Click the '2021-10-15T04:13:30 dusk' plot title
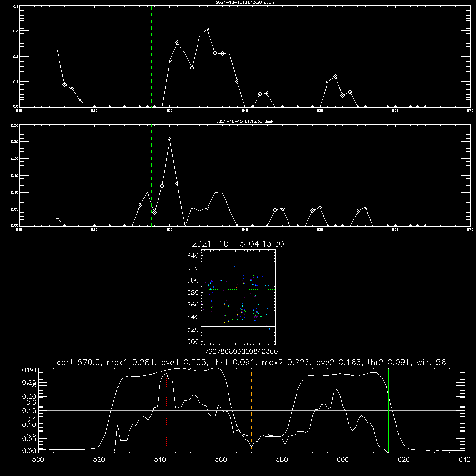The image size is (476, 476). (245, 121)
